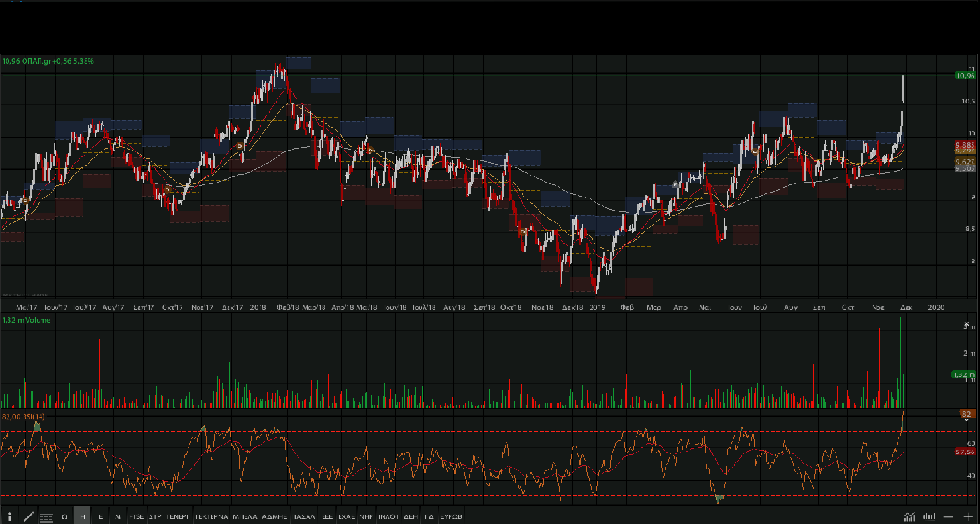Open the ΔΕΗ symbol tab
The image size is (980, 524).
(410, 516)
